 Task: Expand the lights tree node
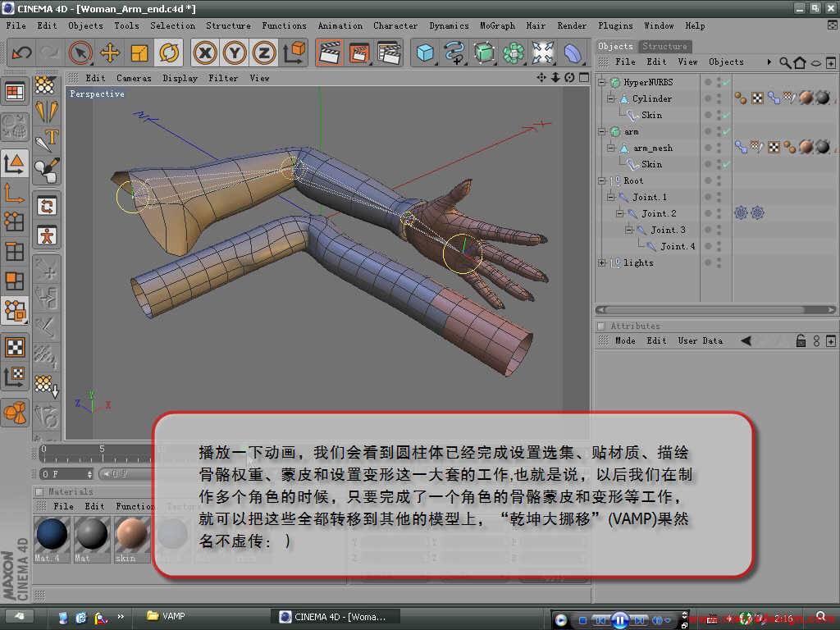pos(602,262)
